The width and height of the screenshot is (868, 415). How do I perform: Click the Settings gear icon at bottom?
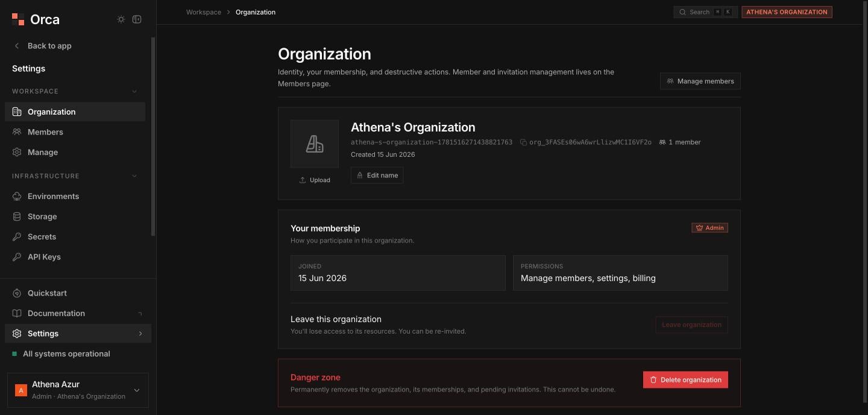[x=17, y=334]
